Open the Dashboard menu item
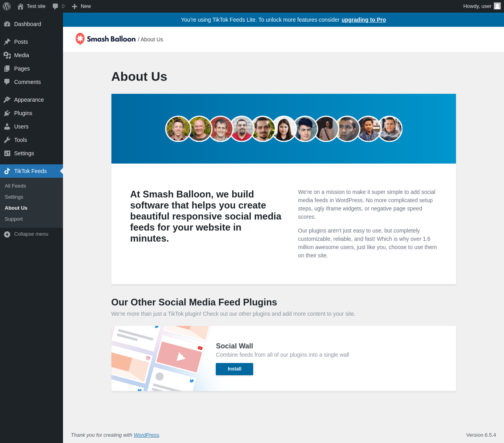Viewport: 504px width, 443px height. 28,24
